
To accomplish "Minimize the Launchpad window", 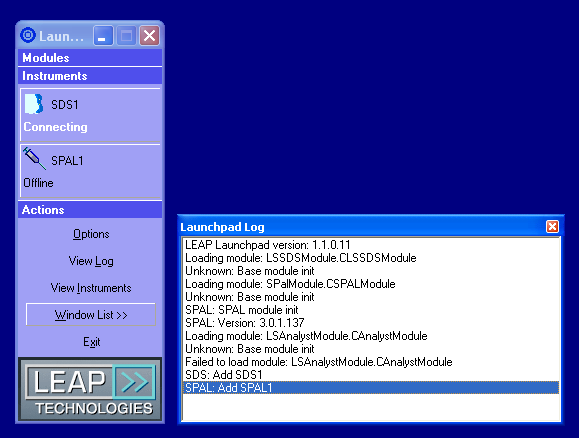I will click(x=103, y=35).
